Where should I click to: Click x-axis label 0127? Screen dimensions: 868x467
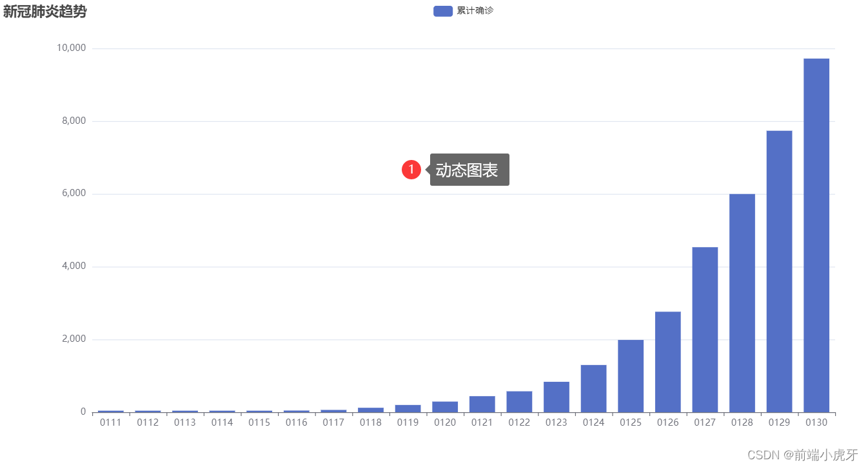705,422
